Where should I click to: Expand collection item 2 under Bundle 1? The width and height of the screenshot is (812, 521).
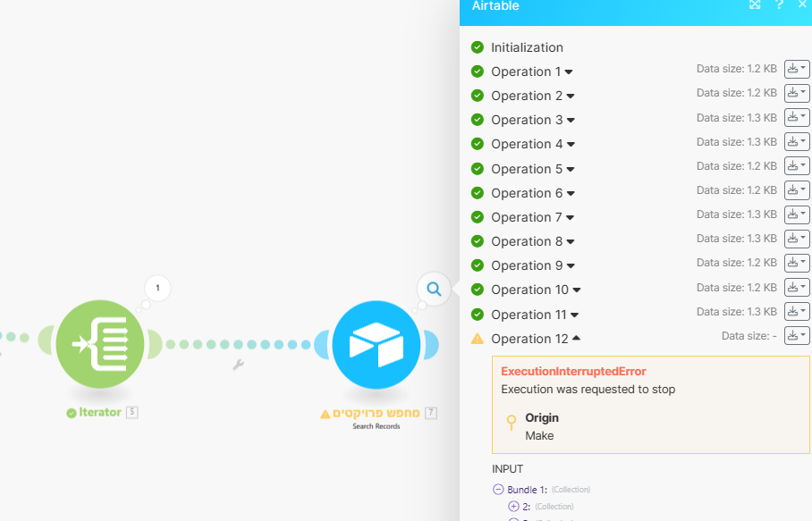513,506
